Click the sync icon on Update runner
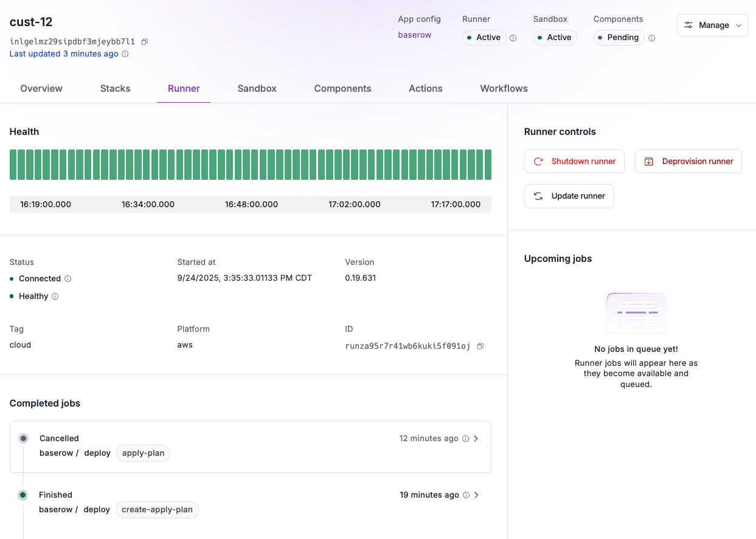Screen dimensions: 756x539 tap(538, 196)
